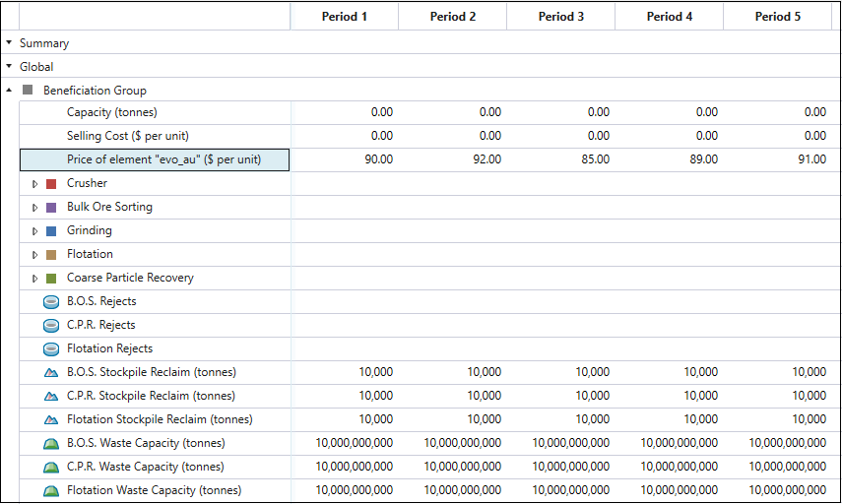Click the C.P.R. Rejects tailings icon
This screenshot has width=843, height=504.
point(51,326)
